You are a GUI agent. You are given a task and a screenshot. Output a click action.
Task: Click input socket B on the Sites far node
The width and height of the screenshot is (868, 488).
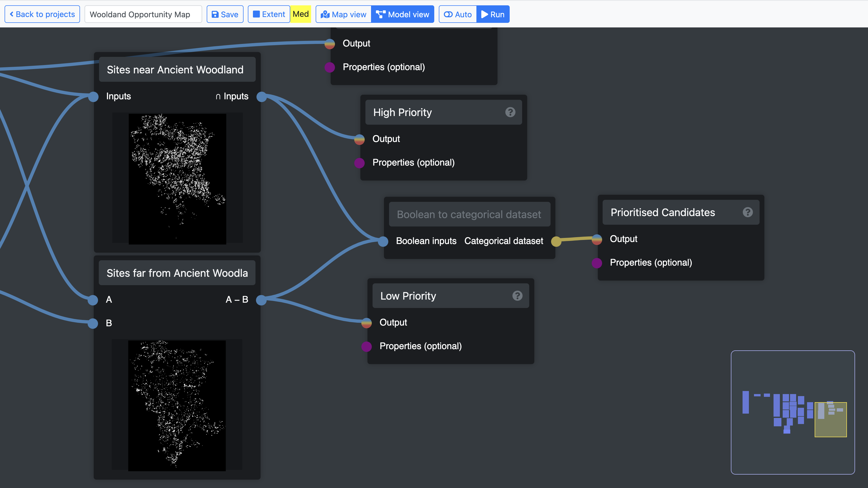(x=93, y=323)
